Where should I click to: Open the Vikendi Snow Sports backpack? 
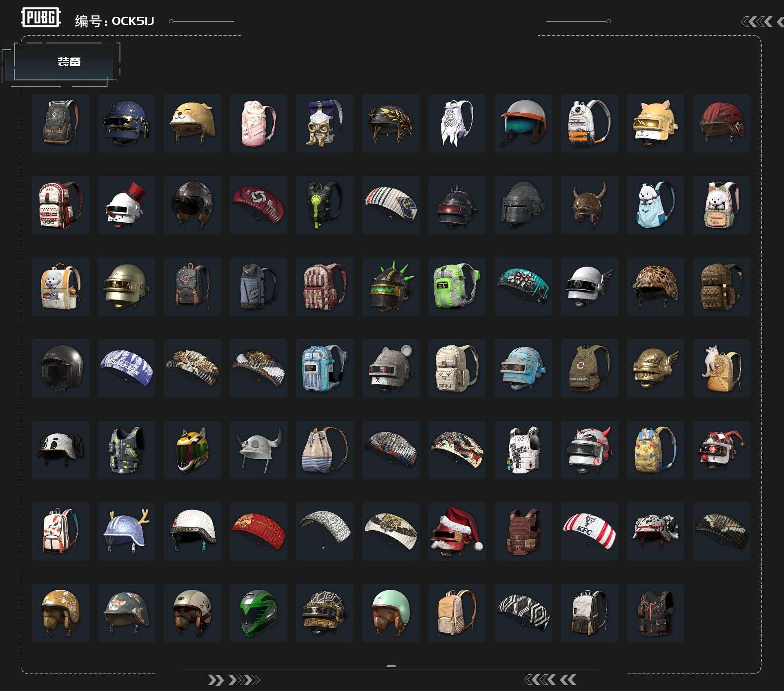tap(590, 123)
